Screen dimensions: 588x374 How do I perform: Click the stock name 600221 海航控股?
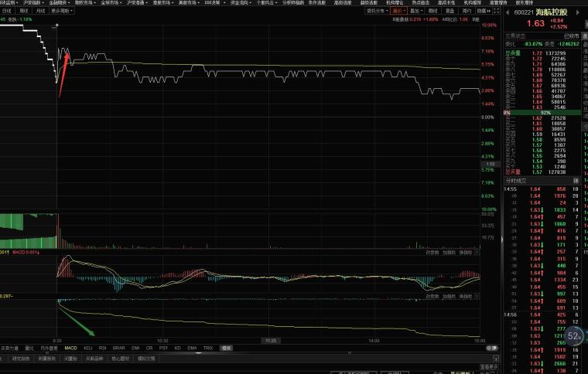[x=540, y=12]
